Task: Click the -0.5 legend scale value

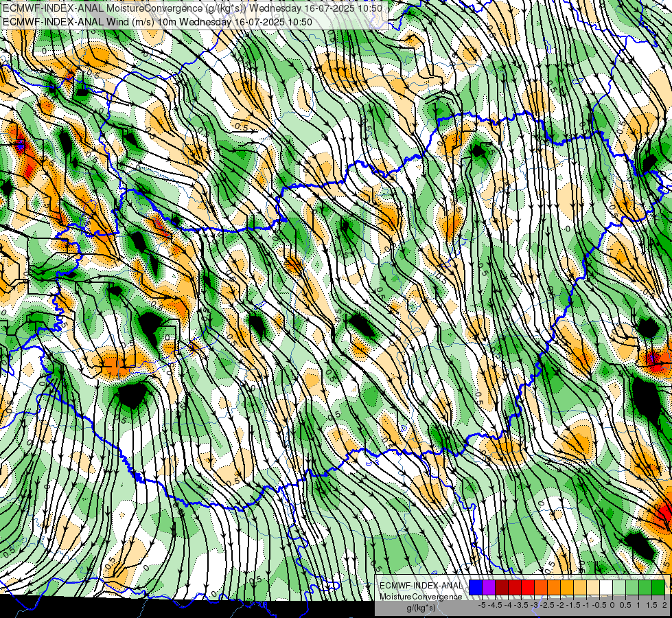Action: pos(599,605)
